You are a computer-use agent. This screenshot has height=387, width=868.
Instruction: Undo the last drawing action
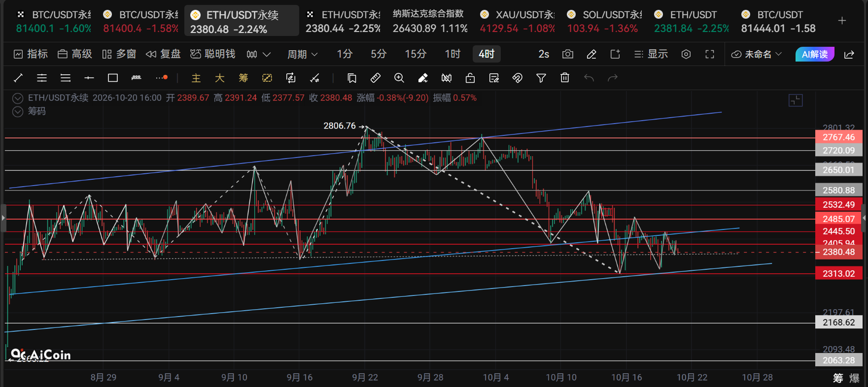pyautogui.click(x=589, y=78)
